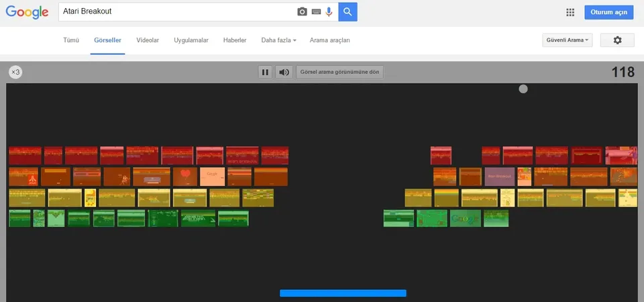Click the 'Oturum açın' sign-in button
644x302 pixels.
tap(609, 12)
